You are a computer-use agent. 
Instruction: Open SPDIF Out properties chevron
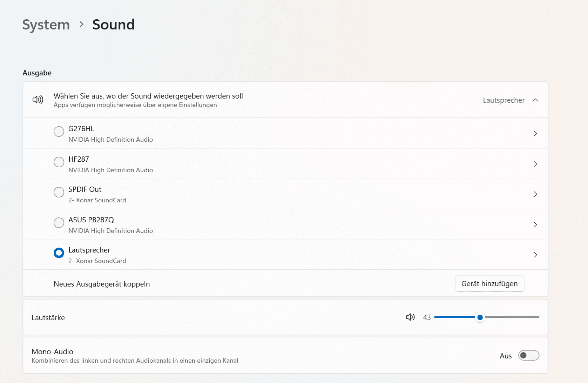coord(535,194)
